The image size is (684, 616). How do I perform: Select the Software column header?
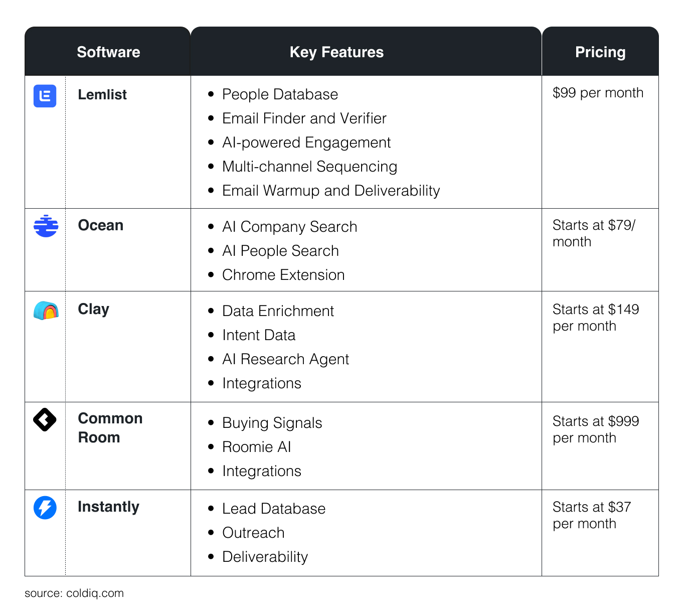point(108,52)
